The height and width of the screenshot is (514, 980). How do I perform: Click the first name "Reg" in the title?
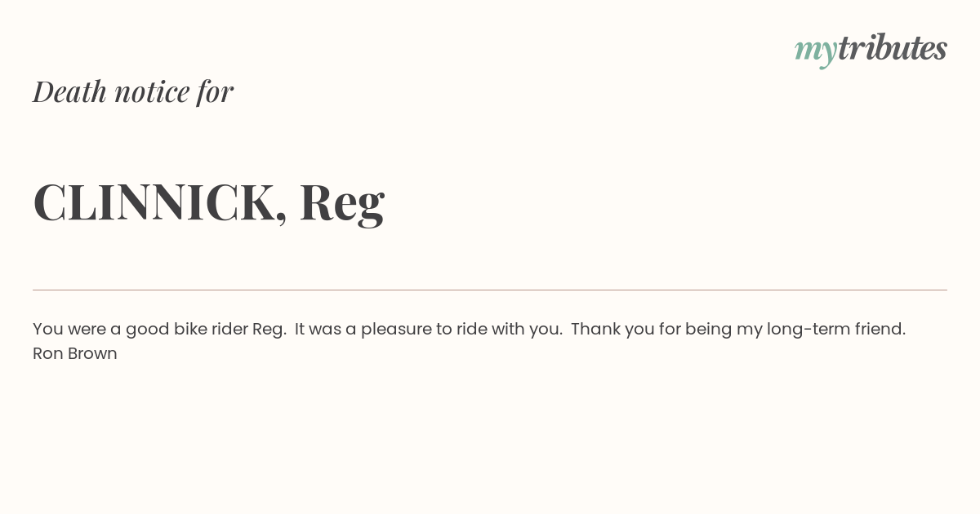click(x=341, y=204)
